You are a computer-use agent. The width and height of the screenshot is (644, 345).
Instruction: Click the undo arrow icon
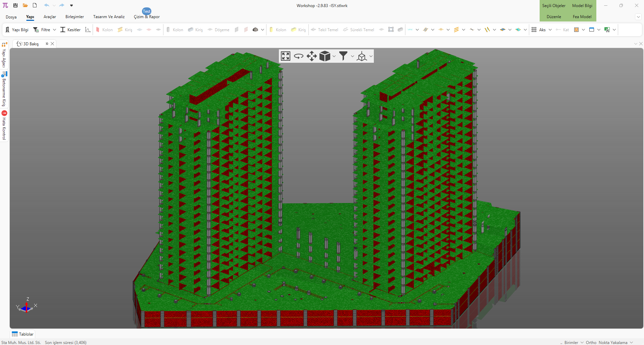(46, 5)
